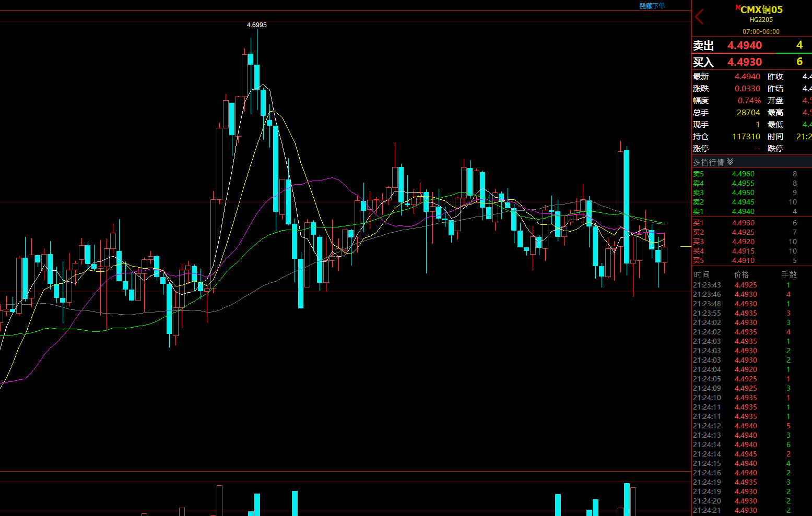Click the 买入 price 4.4930
812x516 pixels.
click(745, 62)
